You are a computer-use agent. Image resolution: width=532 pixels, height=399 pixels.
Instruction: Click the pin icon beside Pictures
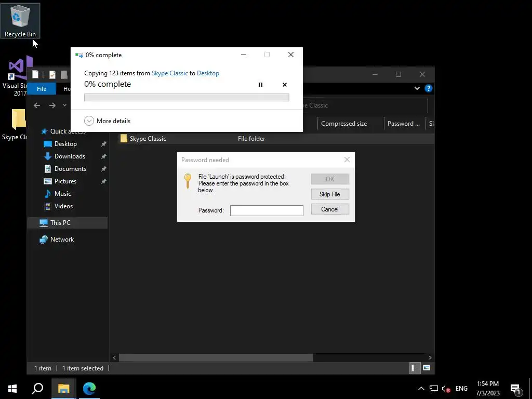coord(103,181)
